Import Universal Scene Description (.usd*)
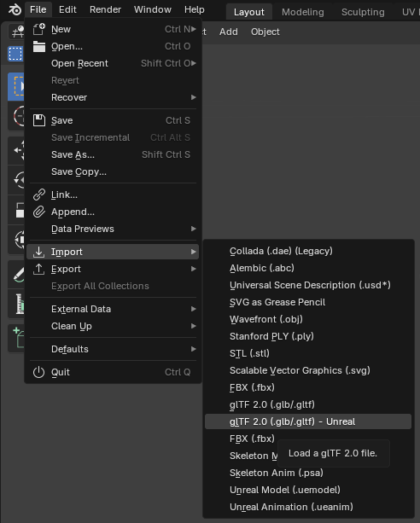The image size is (420, 523). coord(308,285)
